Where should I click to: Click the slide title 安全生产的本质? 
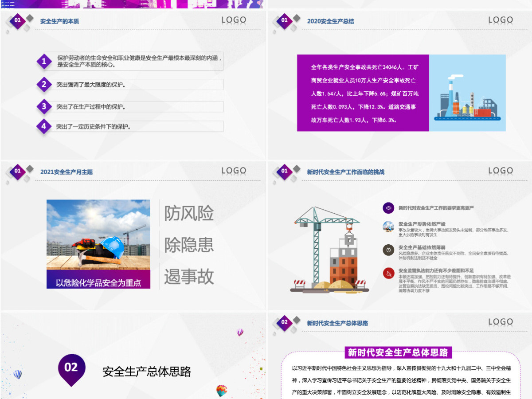click(x=59, y=21)
